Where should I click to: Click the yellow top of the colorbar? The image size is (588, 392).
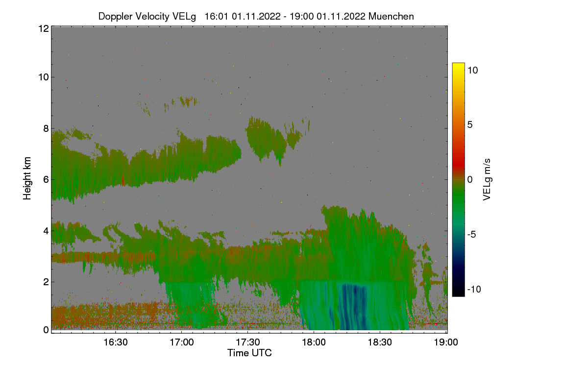pyautogui.click(x=458, y=67)
